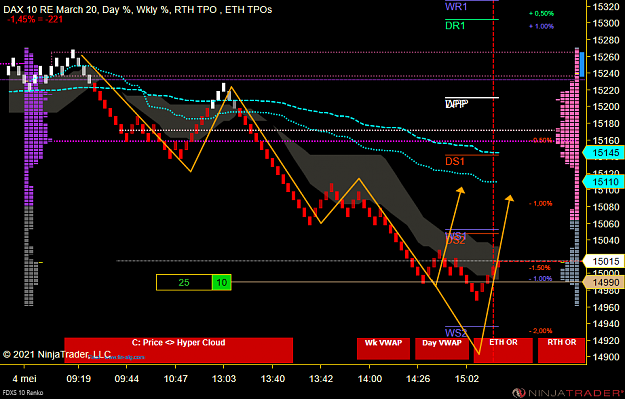Click the blue '+1.00%' level label
Screen dimensions: 625x399
point(541,26)
